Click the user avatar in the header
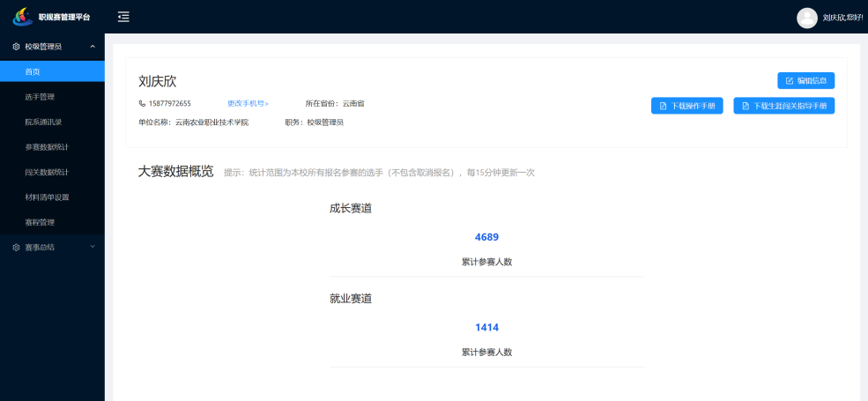Viewport: 868px width, 401px height. [x=806, y=18]
